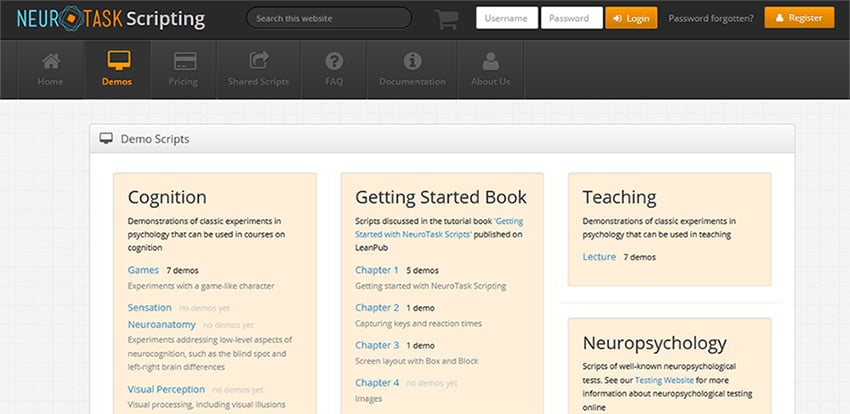The height and width of the screenshot is (414, 850).
Task: Select the Demos monitor icon
Action: click(x=119, y=61)
